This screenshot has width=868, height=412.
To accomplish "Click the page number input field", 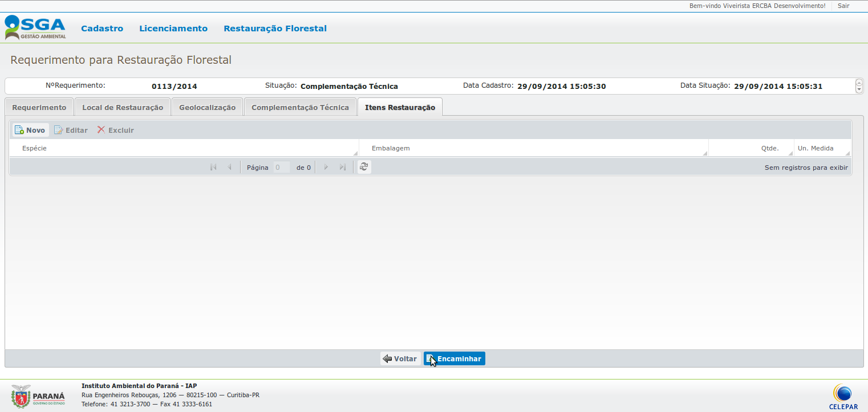I will tap(282, 168).
